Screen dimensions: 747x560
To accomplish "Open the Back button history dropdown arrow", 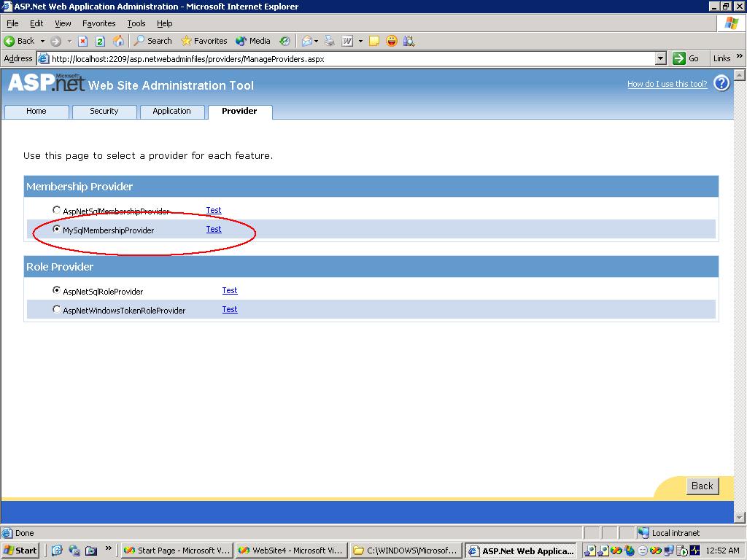I will pyautogui.click(x=42, y=42).
